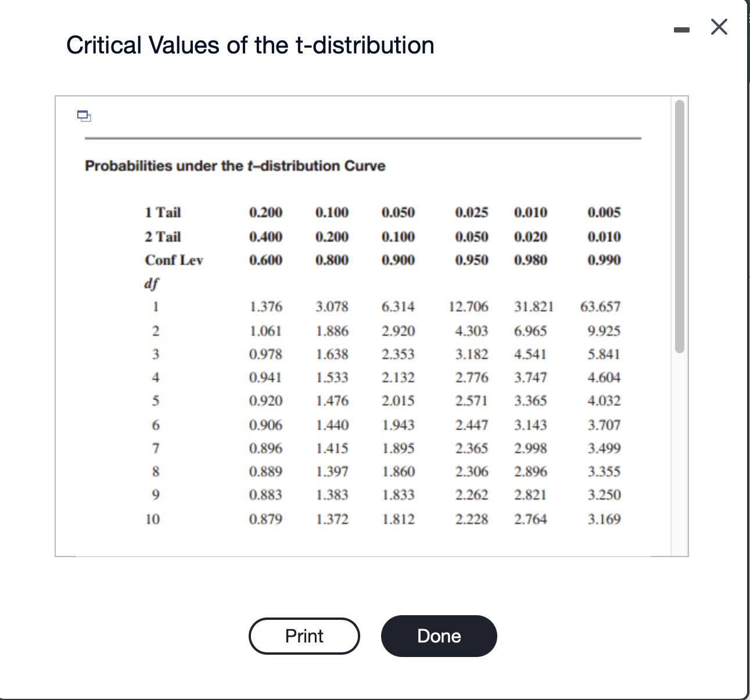Select the value 3.078 for df 1

[333, 307]
